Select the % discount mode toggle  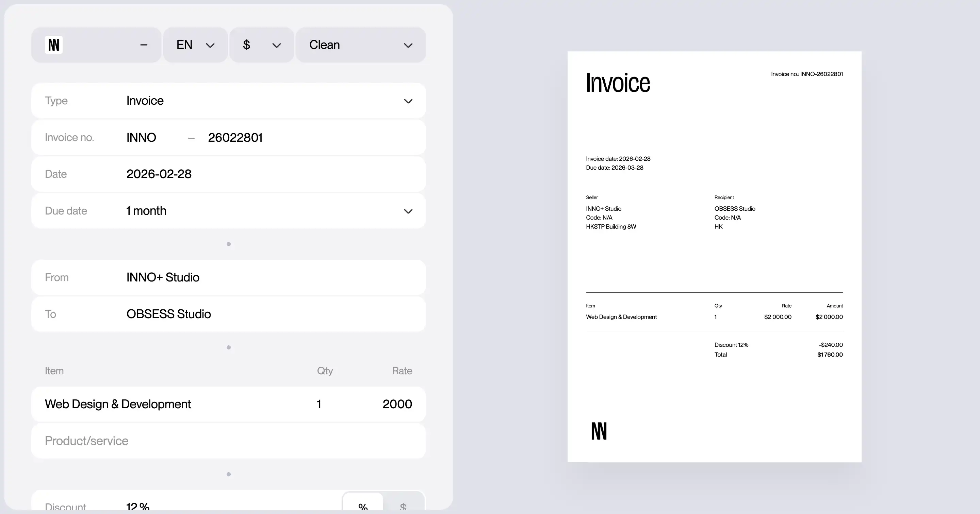(x=363, y=502)
